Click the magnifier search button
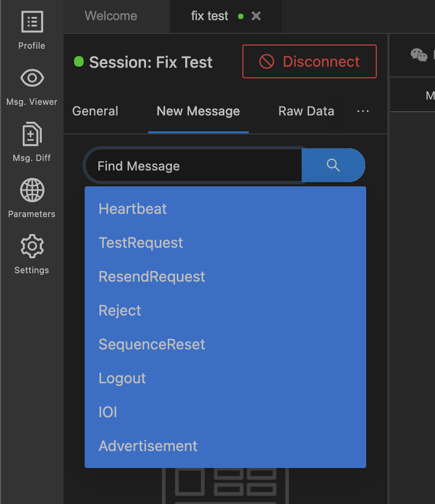Screen dimensions: 435x504 point(333,165)
